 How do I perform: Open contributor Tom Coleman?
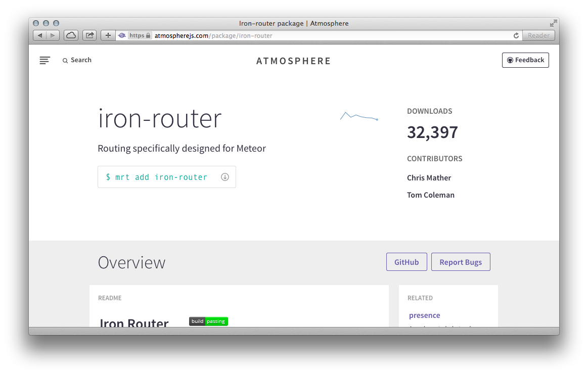click(x=430, y=195)
